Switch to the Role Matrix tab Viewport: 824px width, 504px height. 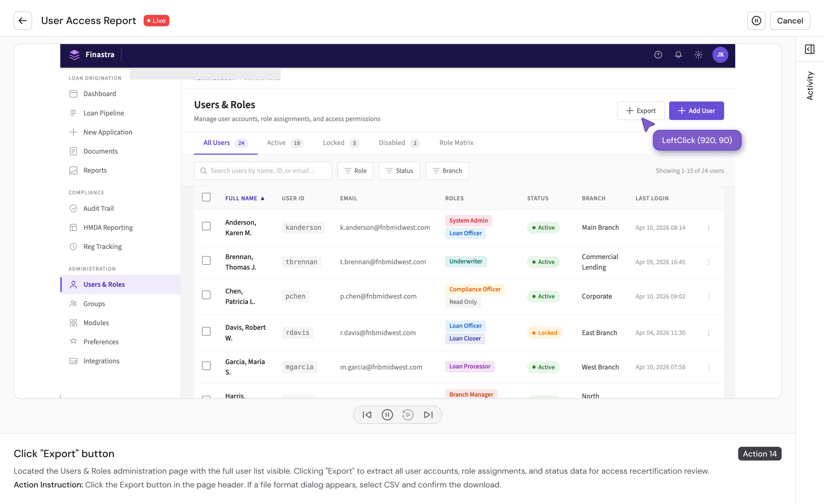click(456, 143)
